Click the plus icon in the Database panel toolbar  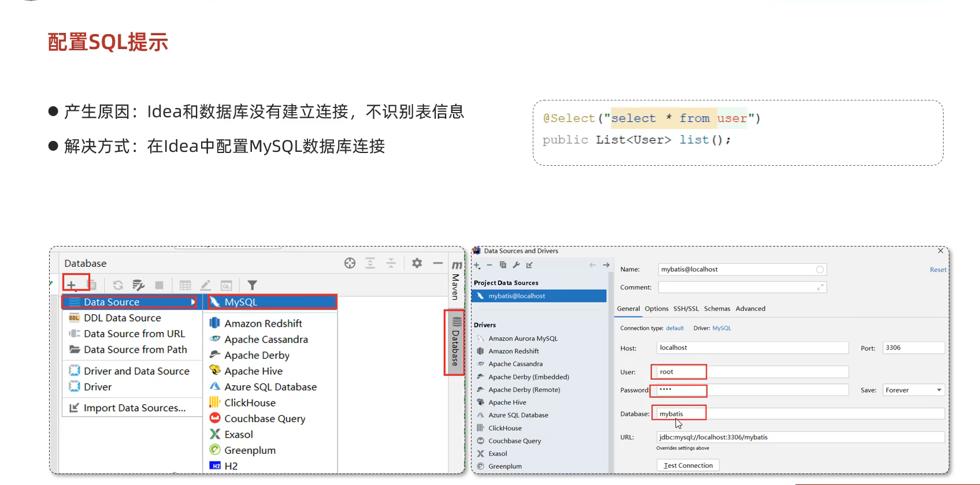(x=71, y=285)
